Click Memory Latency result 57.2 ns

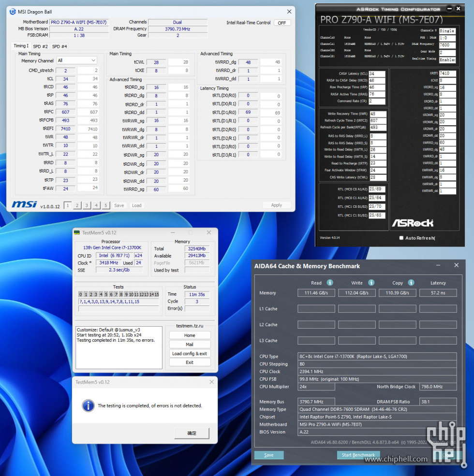(x=438, y=293)
